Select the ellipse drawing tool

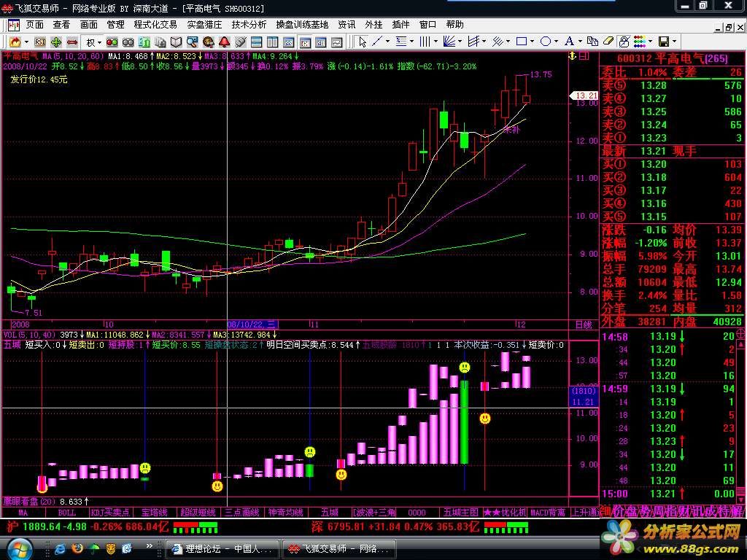[x=546, y=42]
